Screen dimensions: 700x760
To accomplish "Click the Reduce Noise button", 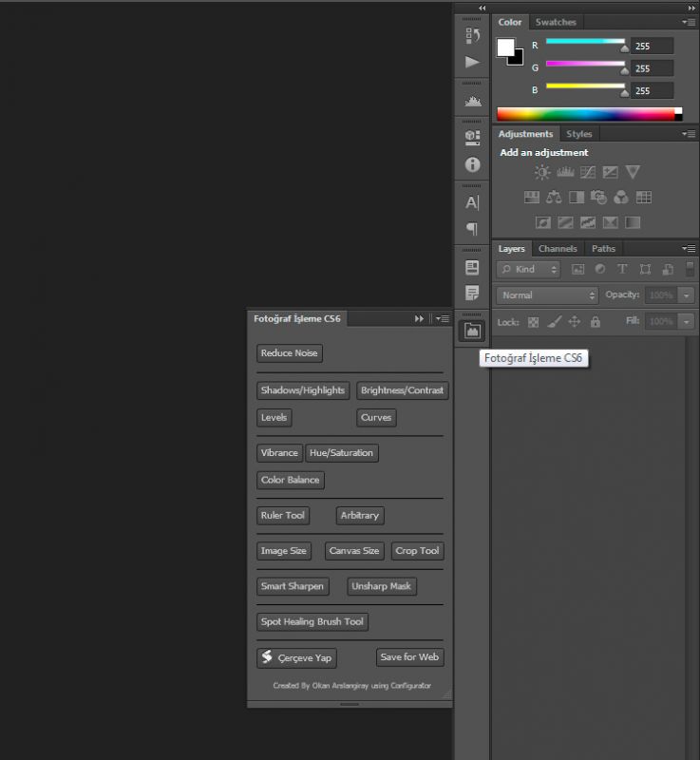I will click(x=290, y=353).
